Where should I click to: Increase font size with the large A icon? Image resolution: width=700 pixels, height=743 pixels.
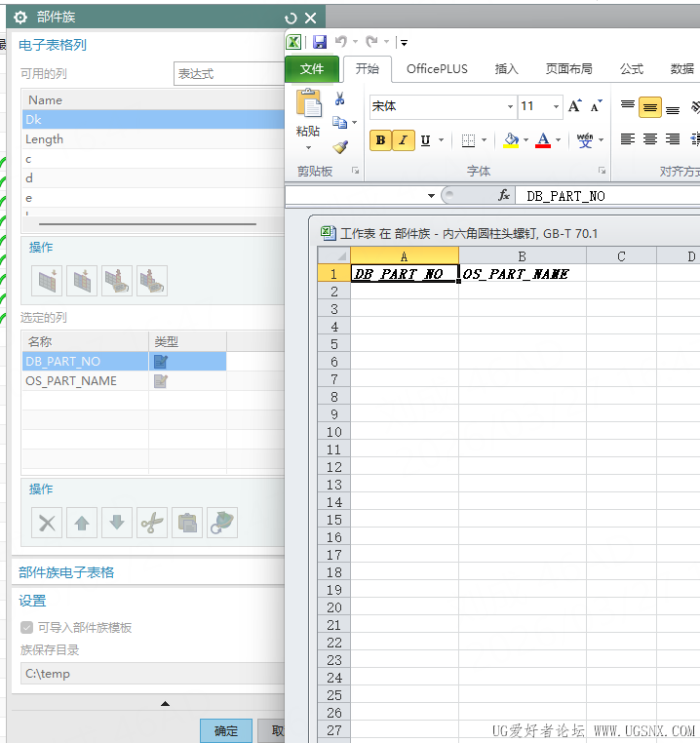pos(575,105)
